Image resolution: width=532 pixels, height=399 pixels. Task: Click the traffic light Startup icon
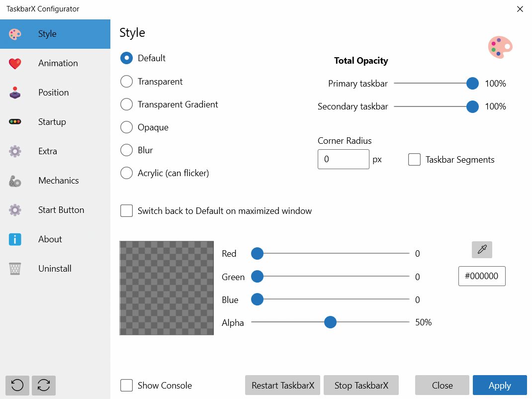pyautogui.click(x=15, y=121)
